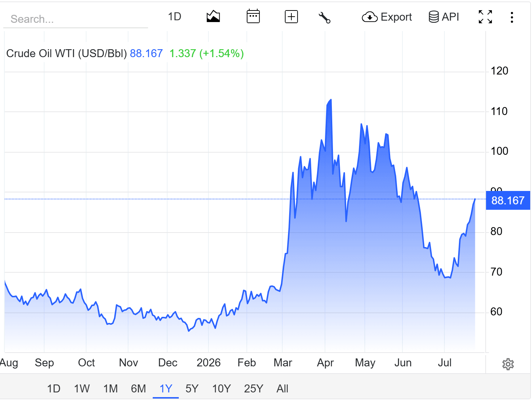Click the 100 y-axis label

499,151
